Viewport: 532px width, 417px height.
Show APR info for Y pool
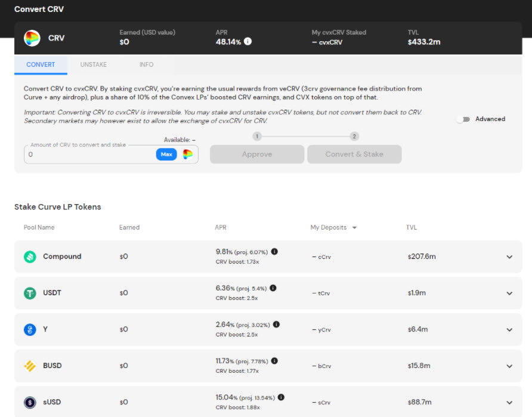277,325
